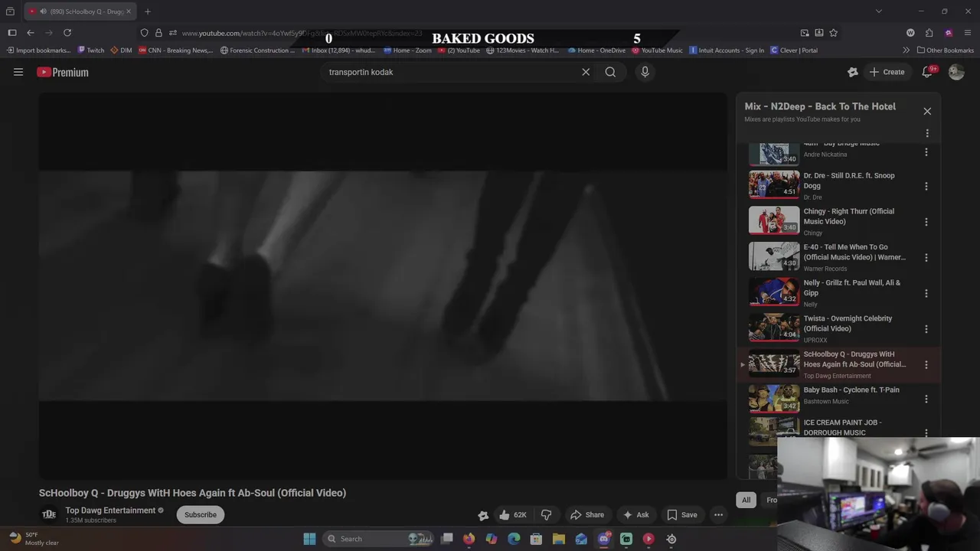Viewport: 980px width, 551px height.
Task: Open YouTube notifications bell
Action: point(927,72)
